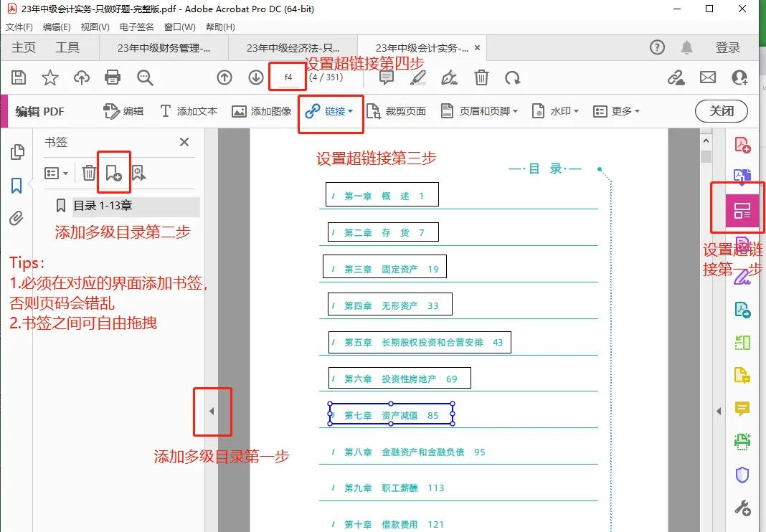Image resolution: width=766 pixels, height=532 pixels.
Task: Open the bookmark options dropdown
Action: pyautogui.click(x=56, y=173)
